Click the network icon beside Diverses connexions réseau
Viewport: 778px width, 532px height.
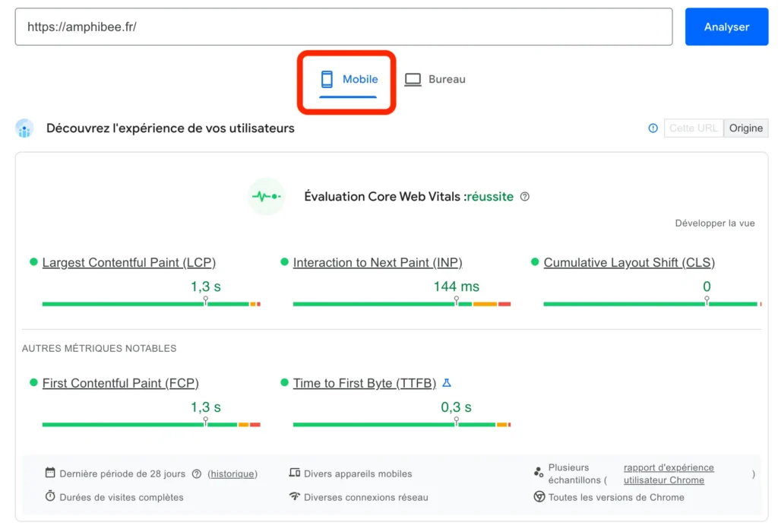(x=294, y=497)
